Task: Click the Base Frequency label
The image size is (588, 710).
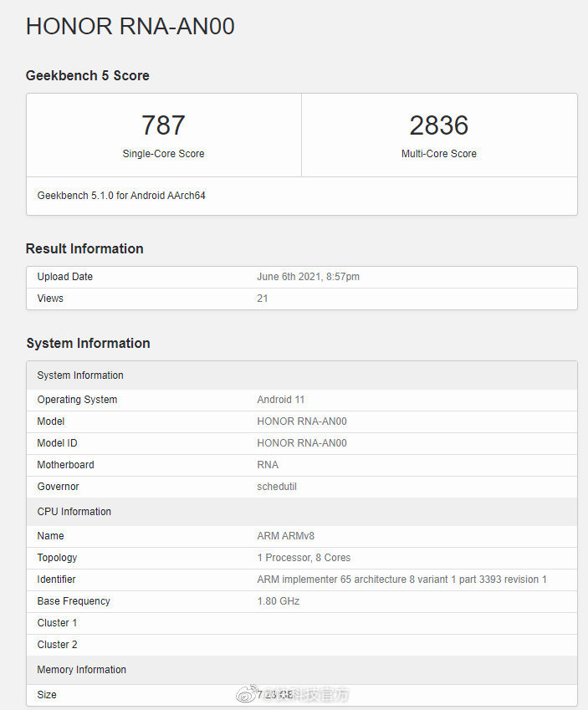Action: [74, 601]
